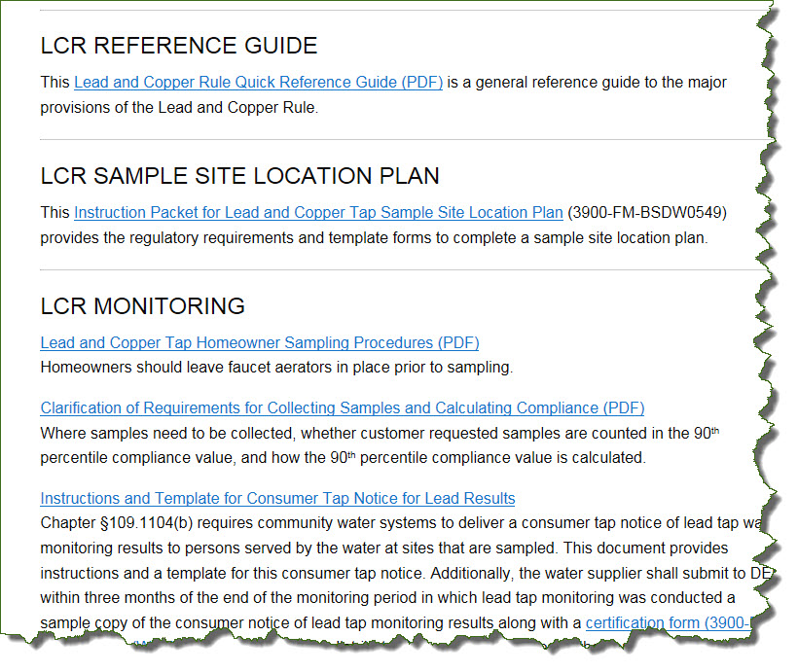Viewport: 798px width, 672px height.
Task: Open the Homeowner Sampling Procedures PDF link
Action: pyautogui.click(x=259, y=342)
